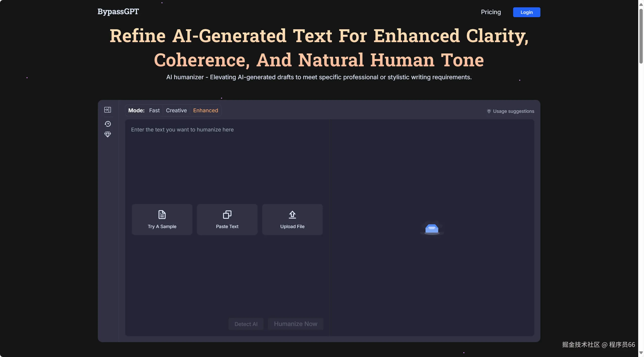Click the page scrollbar up arrow
The height and width of the screenshot is (357, 644).
coord(641,5)
